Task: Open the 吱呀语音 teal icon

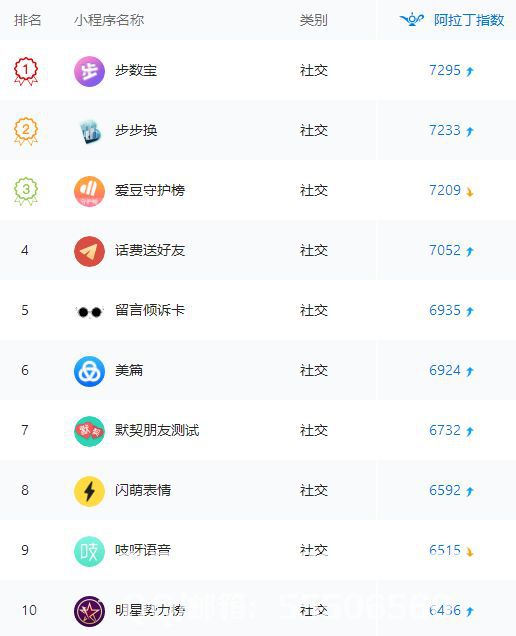Action: coord(89,551)
